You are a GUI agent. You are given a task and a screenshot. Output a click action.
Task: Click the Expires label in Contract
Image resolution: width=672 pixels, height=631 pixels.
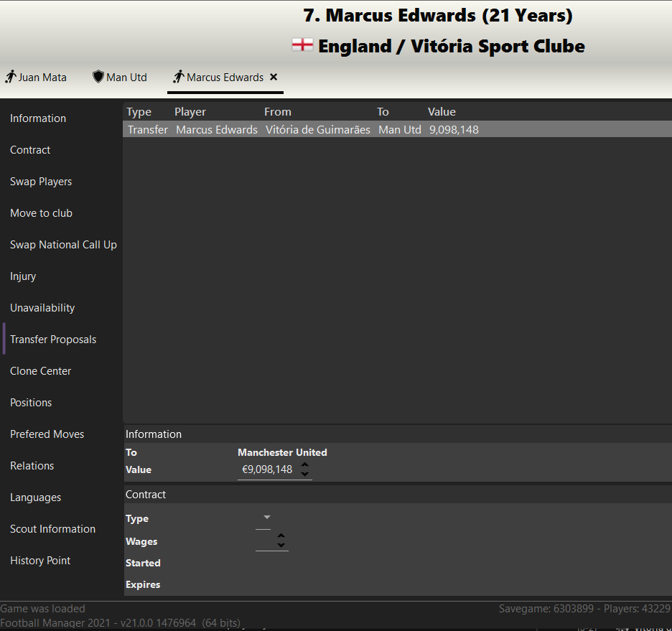[143, 584]
